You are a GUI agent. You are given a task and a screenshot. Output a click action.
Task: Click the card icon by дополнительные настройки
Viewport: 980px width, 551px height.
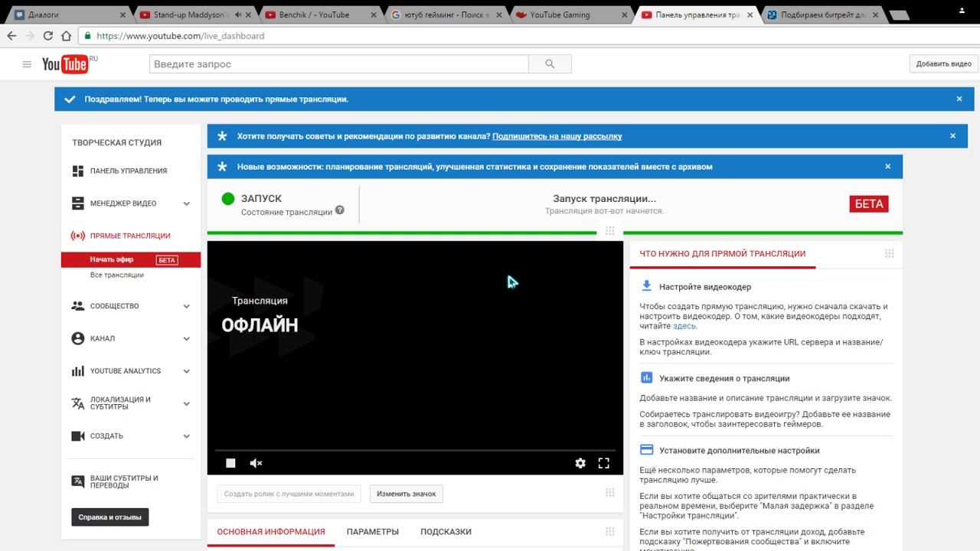pos(646,450)
